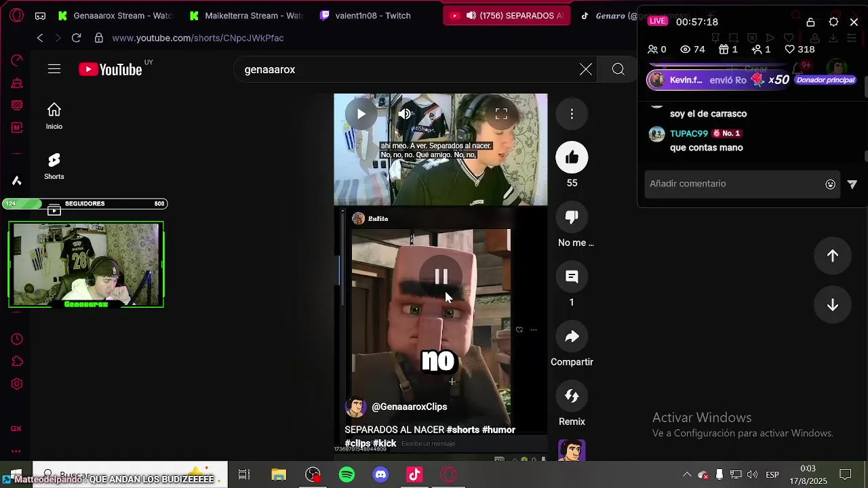
Task: Open the GX Corner gamepad icon
Action: tap(40, 16)
